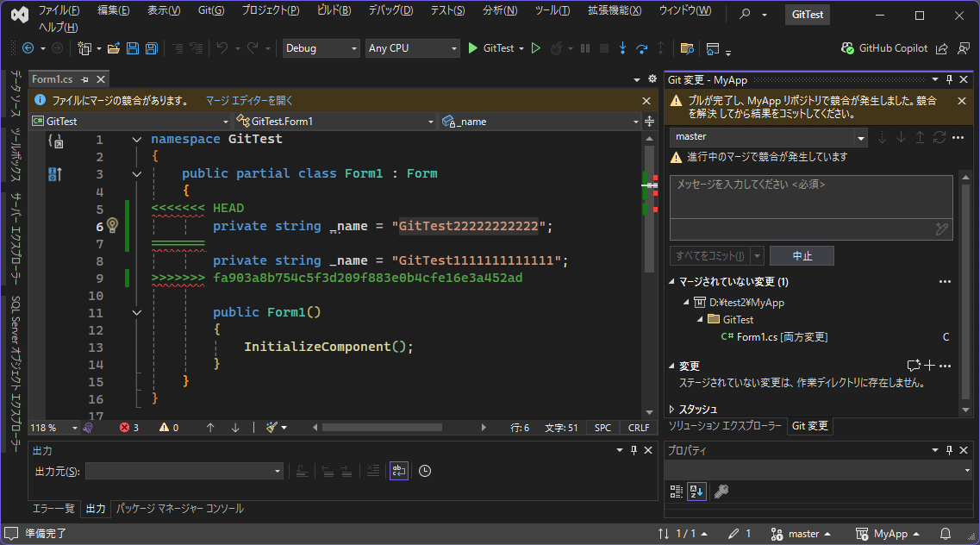Click the lightbulb quick actions icon on line 6

(111, 226)
